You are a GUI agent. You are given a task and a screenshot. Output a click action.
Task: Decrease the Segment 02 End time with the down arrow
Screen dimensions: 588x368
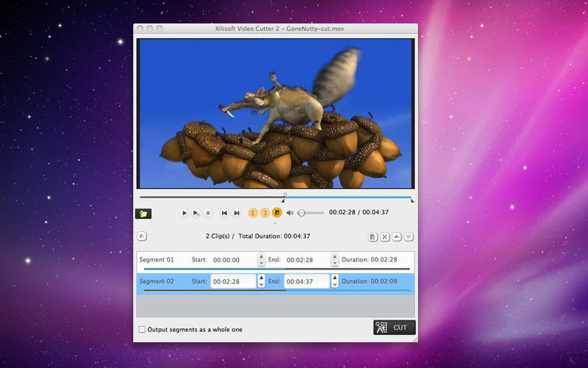coord(334,285)
